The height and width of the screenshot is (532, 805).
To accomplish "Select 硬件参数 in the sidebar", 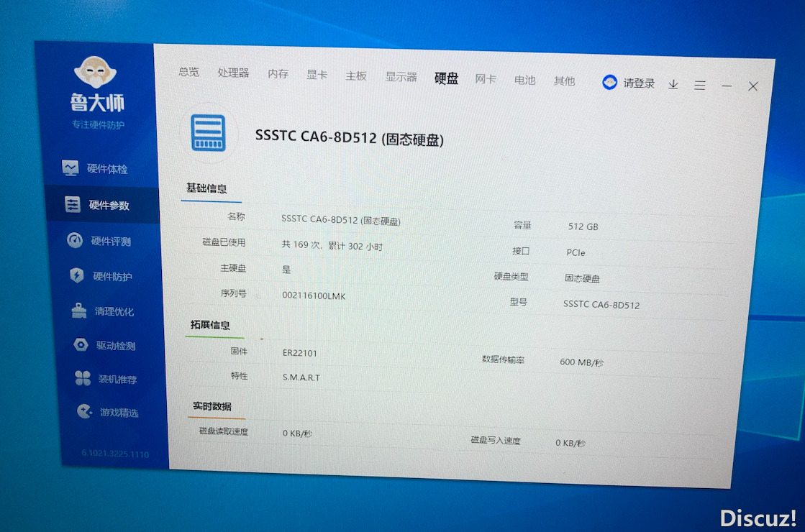I will pos(109,205).
